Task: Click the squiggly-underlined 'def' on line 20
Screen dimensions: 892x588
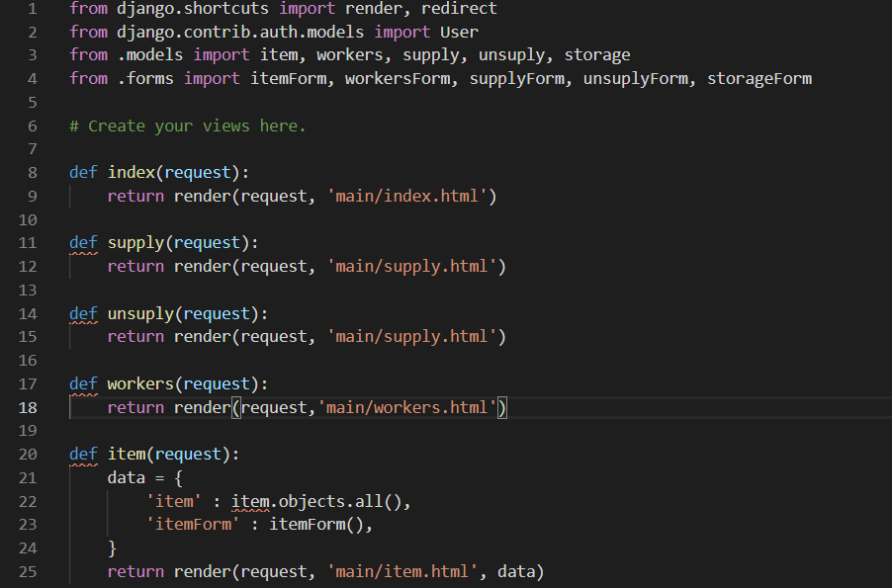Action: point(84,454)
